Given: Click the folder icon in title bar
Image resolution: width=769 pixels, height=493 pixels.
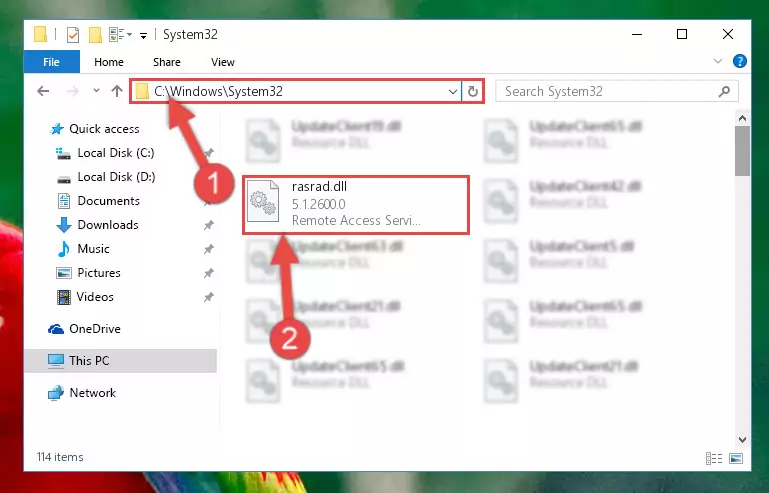Looking at the screenshot, I should tap(40, 35).
